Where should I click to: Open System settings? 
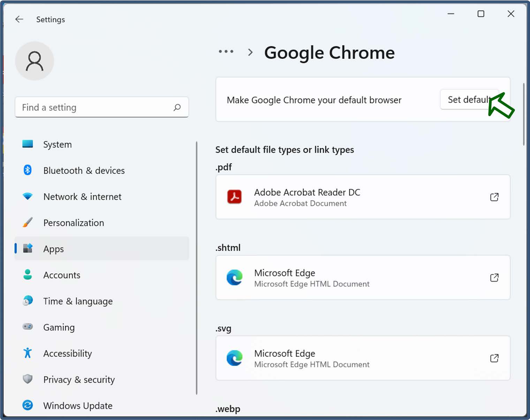102,144
